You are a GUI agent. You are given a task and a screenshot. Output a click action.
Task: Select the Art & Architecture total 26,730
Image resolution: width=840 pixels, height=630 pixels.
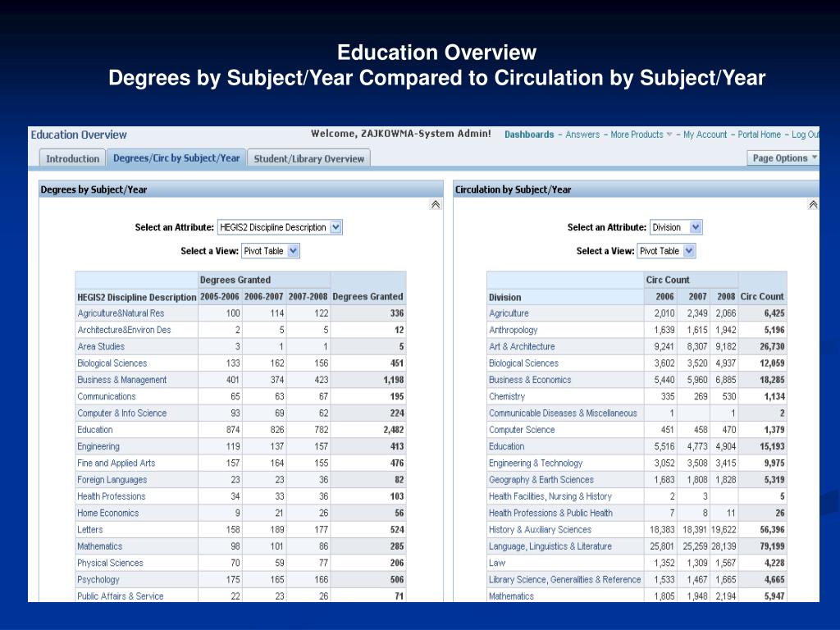pos(772,347)
